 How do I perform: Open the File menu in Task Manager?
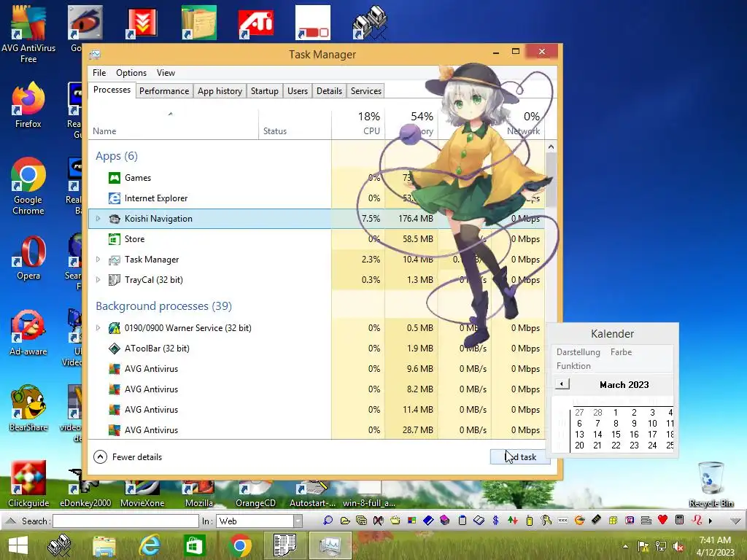[x=99, y=73]
